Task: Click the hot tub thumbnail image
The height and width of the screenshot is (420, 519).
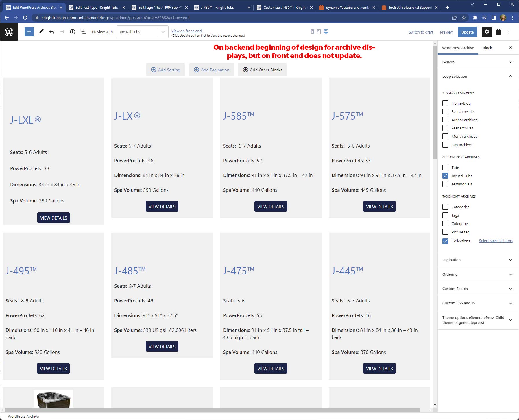Action: pyautogui.click(x=53, y=399)
